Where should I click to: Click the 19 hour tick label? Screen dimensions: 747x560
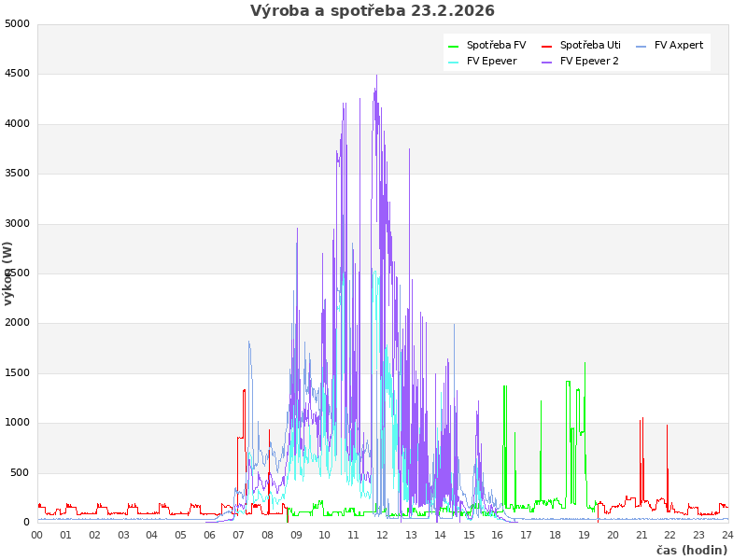pyautogui.click(x=584, y=535)
